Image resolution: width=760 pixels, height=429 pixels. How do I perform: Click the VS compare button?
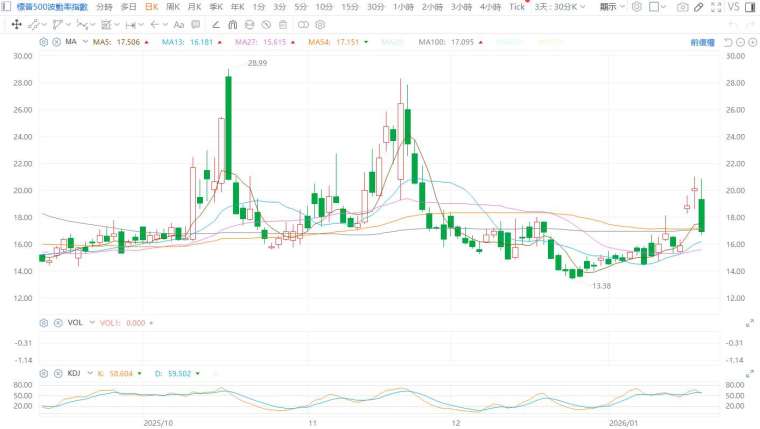[733, 7]
